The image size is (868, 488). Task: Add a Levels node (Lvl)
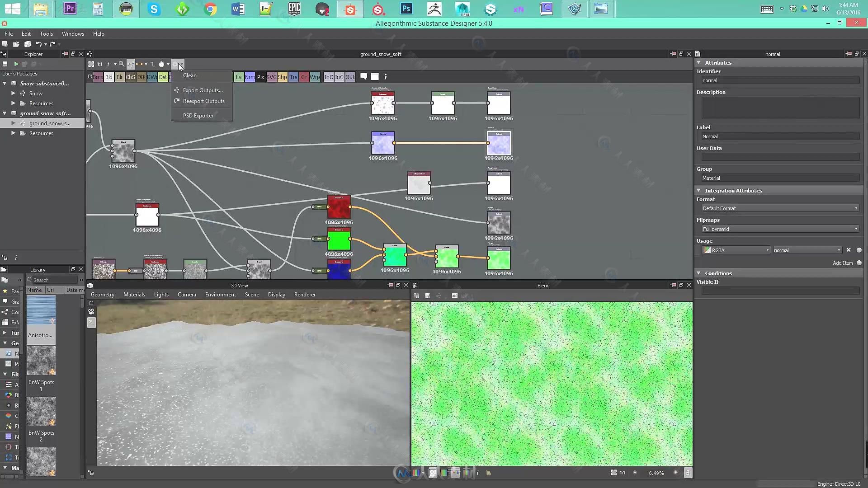239,77
